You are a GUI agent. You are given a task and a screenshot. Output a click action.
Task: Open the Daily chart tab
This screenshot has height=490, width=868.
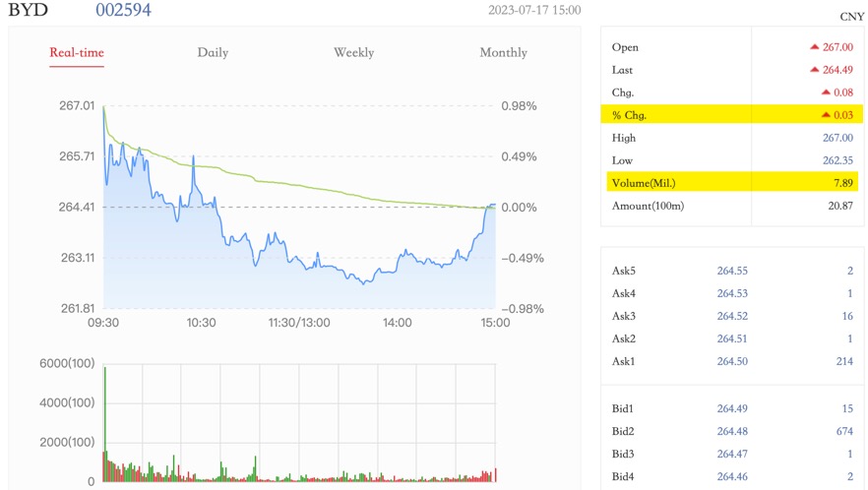[213, 53]
